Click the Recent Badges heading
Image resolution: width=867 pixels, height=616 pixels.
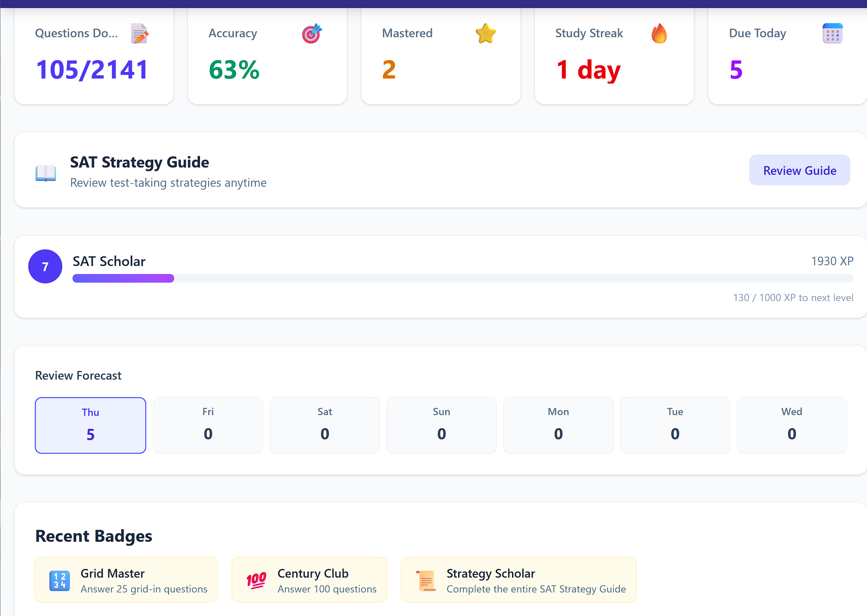(93, 536)
